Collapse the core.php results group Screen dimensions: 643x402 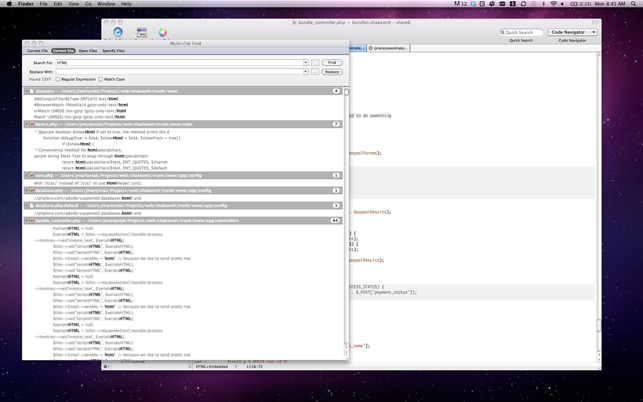(27, 175)
